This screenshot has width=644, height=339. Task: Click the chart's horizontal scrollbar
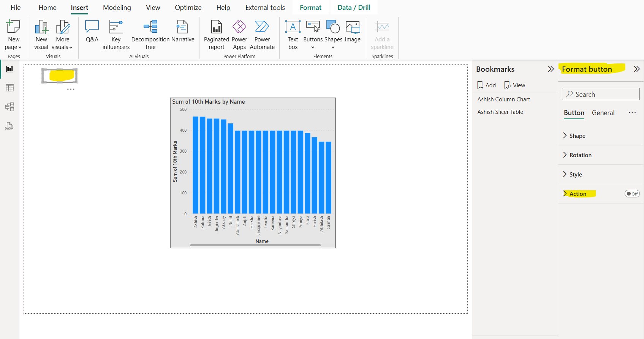[255, 245]
